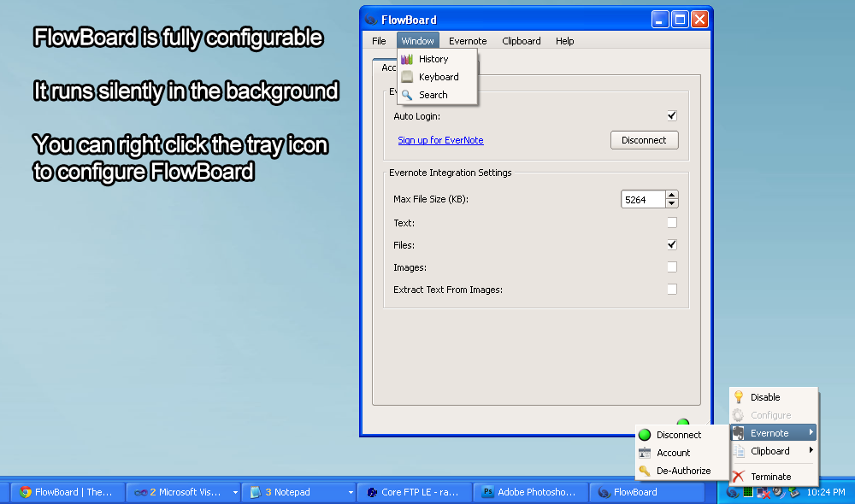Click the Photoshop icon on taskbar
The image size is (855, 504).
(x=487, y=492)
